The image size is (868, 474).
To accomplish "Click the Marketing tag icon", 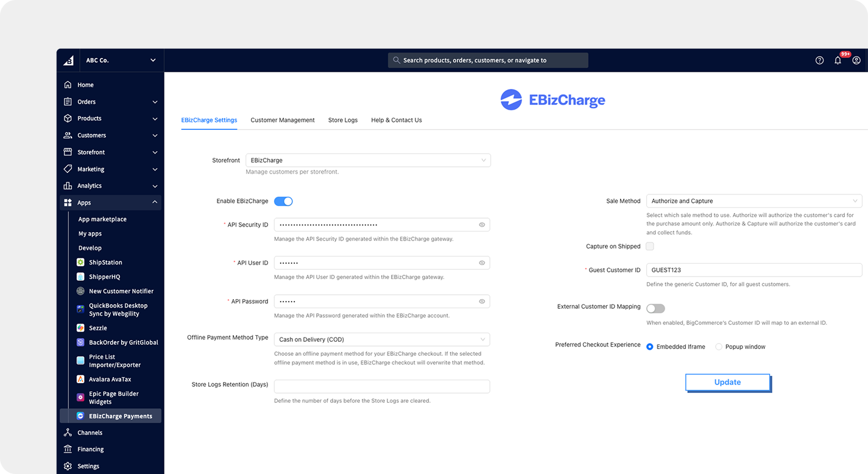I will 68,169.
